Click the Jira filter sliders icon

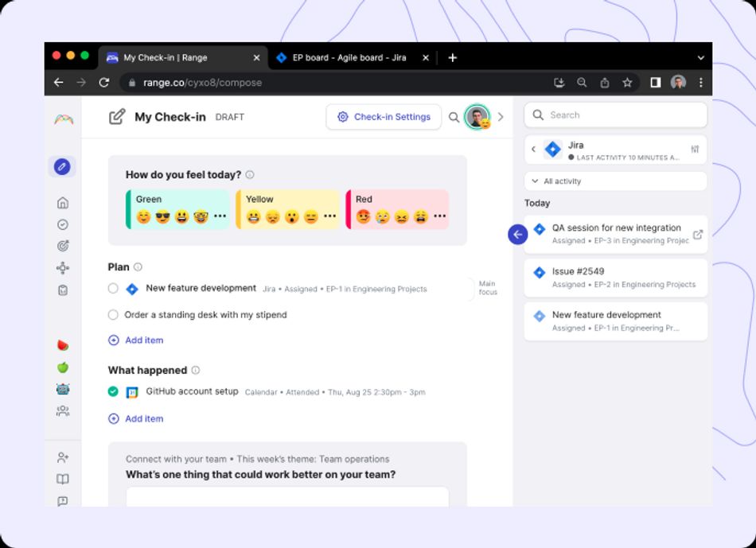695,149
